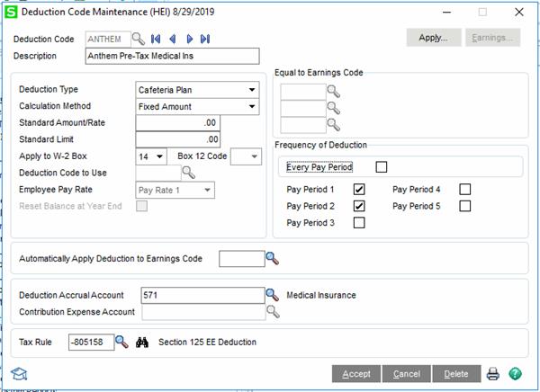Check Pay Period 3 checkbox
Viewport: 540px width, 392px height.
tap(359, 223)
